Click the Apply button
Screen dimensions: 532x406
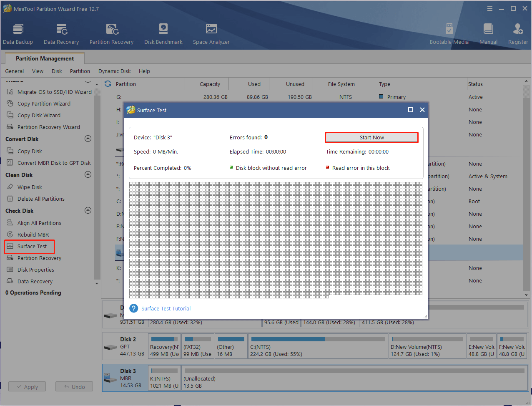tap(27, 387)
